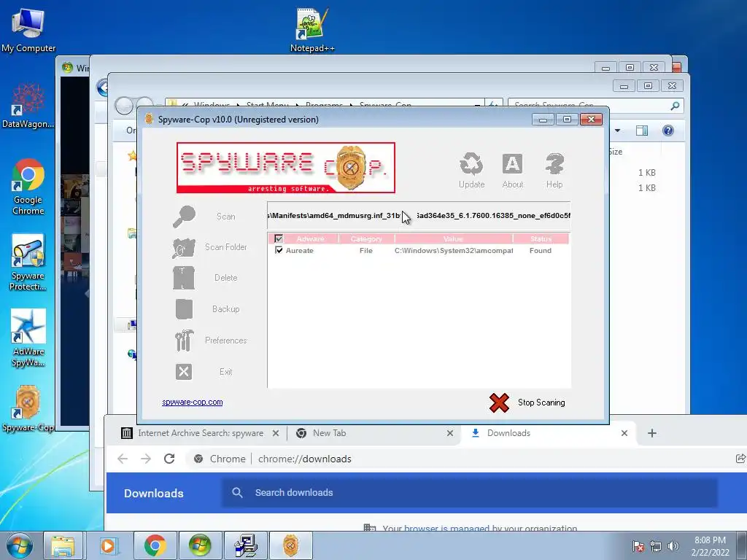Click the Exit X icon
The height and width of the screenshot is (560, 747).
click(x=184, y=372)
